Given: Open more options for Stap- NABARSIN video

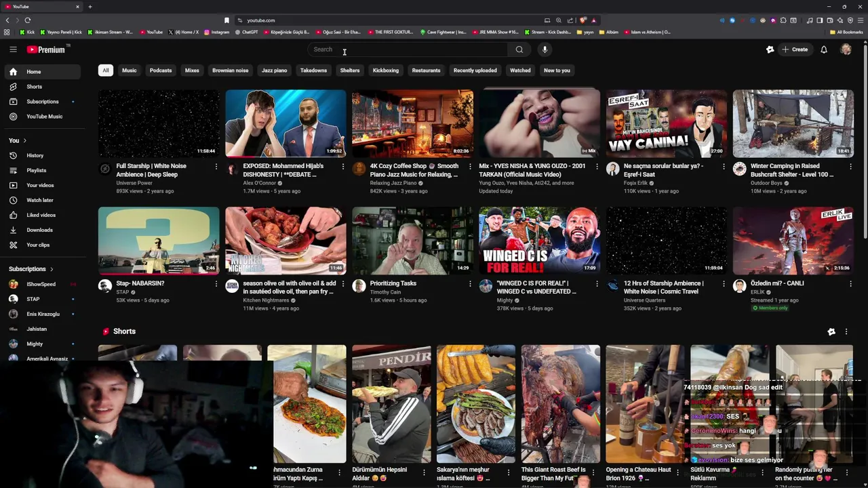Looking at the screenshot, I should click(x=216, y=284).
